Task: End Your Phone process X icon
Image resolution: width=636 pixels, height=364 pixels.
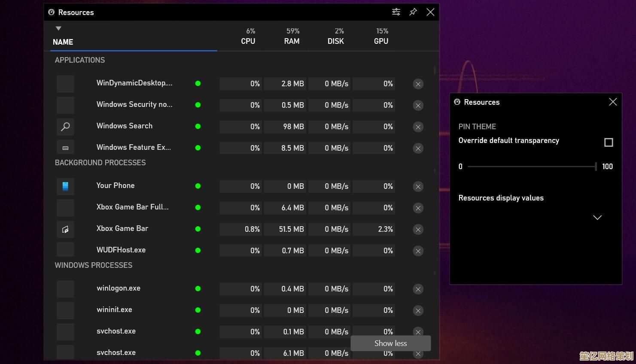Action: click(418, 187)
